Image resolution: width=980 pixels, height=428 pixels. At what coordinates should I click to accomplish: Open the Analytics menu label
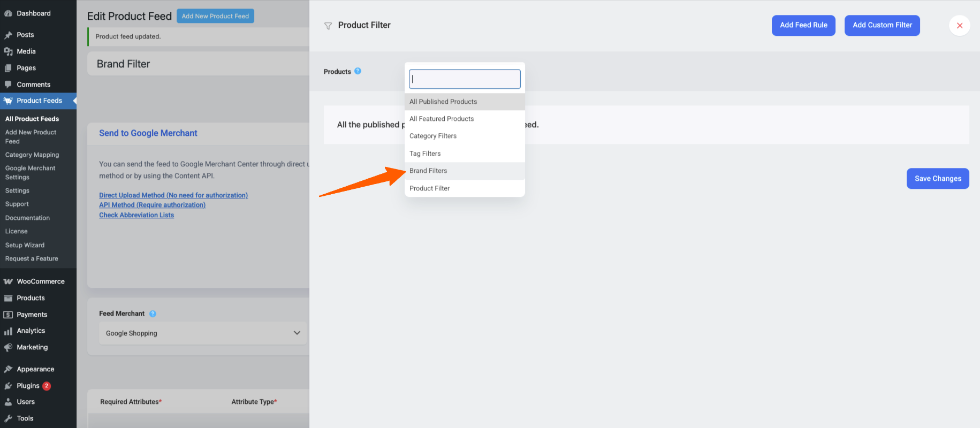(x=31, y=331)
